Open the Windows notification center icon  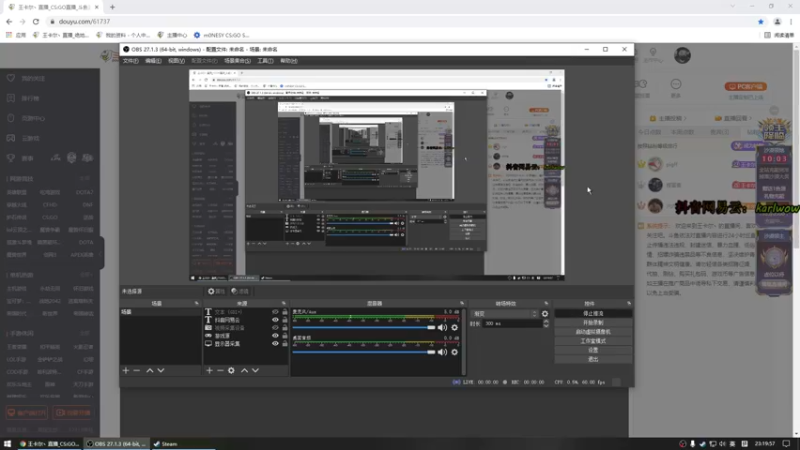[x=786, y=444]
